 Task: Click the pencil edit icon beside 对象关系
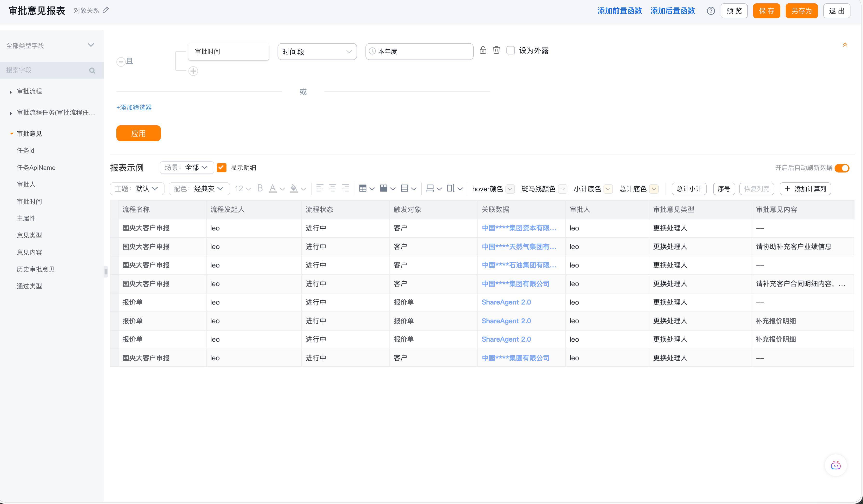point(106,10)
